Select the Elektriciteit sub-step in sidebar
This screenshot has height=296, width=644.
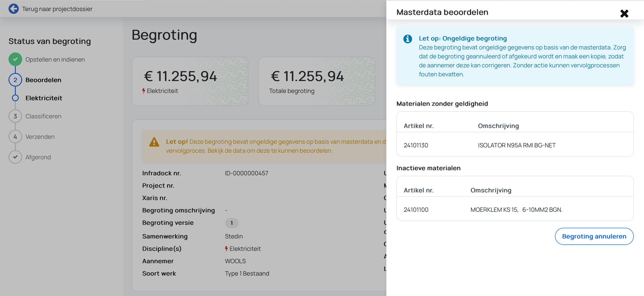44,98
